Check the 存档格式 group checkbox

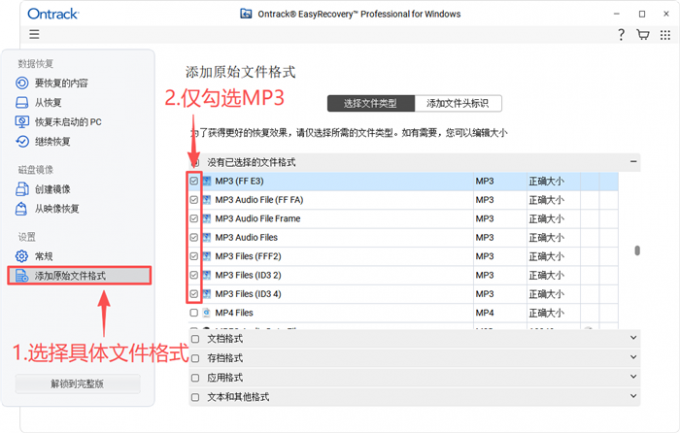(195, 358)
